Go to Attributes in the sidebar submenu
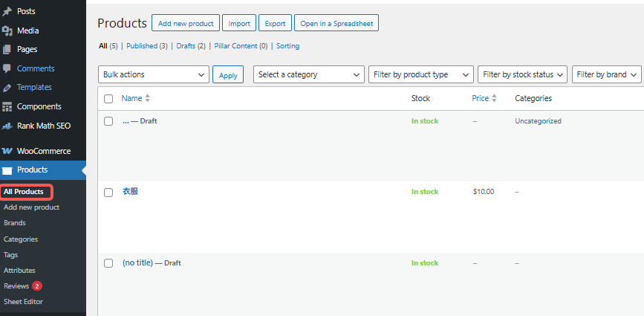Screen dimensions: 644x316 tap(19, 271)
